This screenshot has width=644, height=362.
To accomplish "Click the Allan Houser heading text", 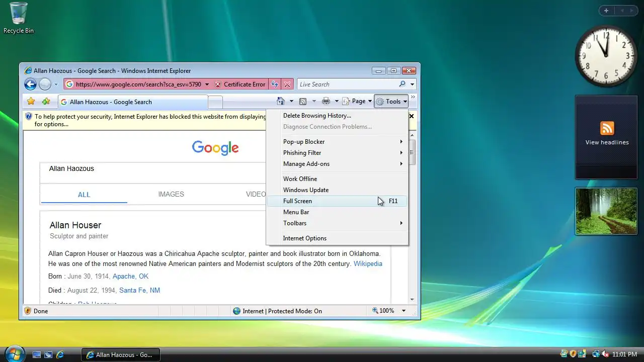I will [75, 225].
